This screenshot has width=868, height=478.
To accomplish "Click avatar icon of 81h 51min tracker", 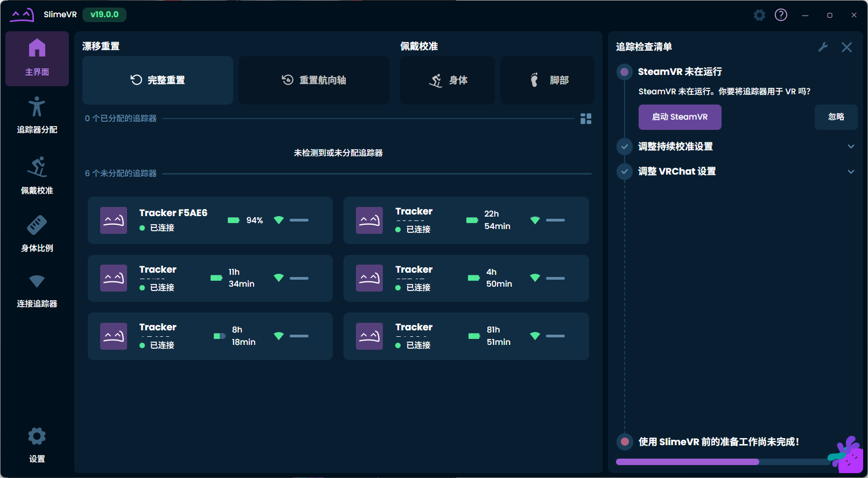I will (x=369, y=336).
